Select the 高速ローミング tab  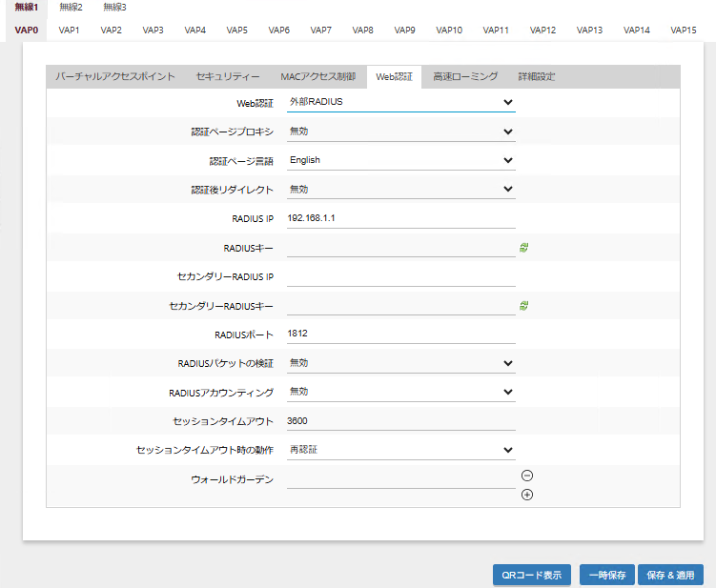(465, 76)
